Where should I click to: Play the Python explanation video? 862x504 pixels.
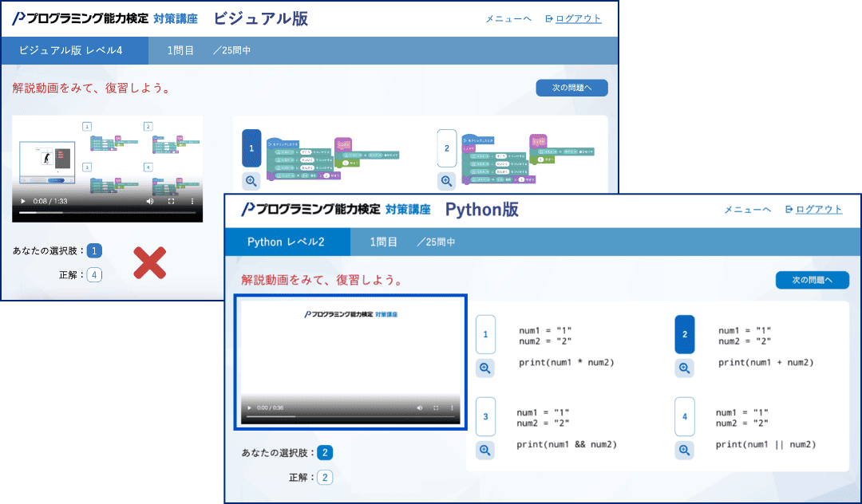click(249, 408)
